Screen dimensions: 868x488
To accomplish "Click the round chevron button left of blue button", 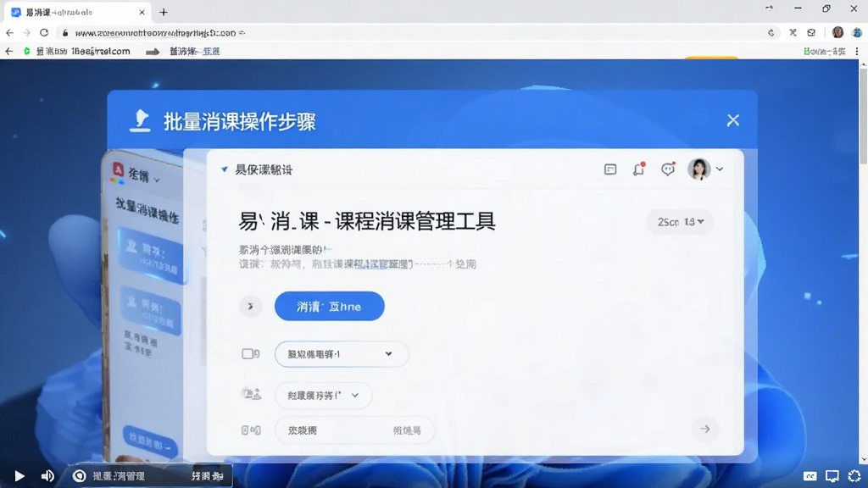I will (x=250, y=306).
